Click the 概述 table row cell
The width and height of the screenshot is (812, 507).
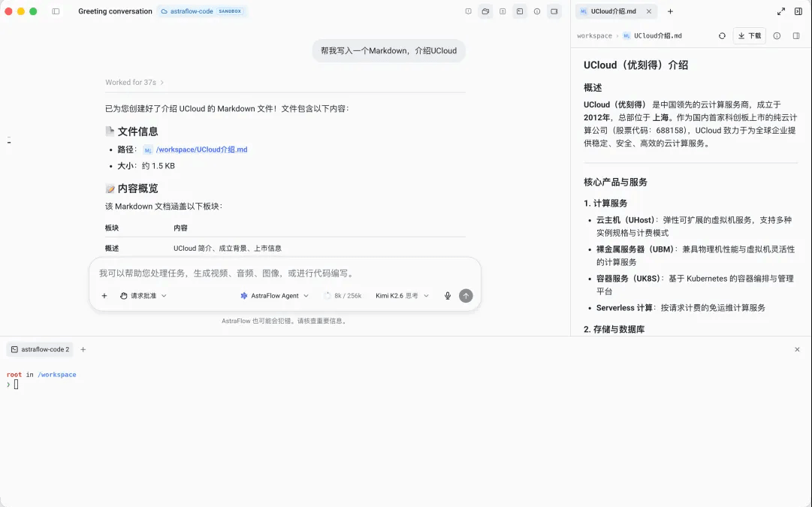[x=112, y=249]
